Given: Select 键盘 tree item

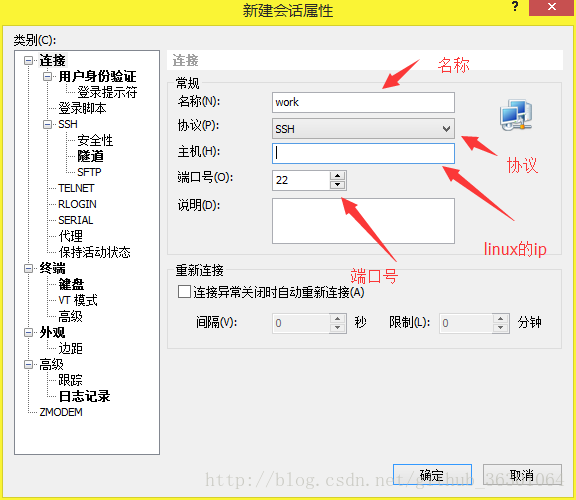Looking at the screenshot, I should point(71,284).
